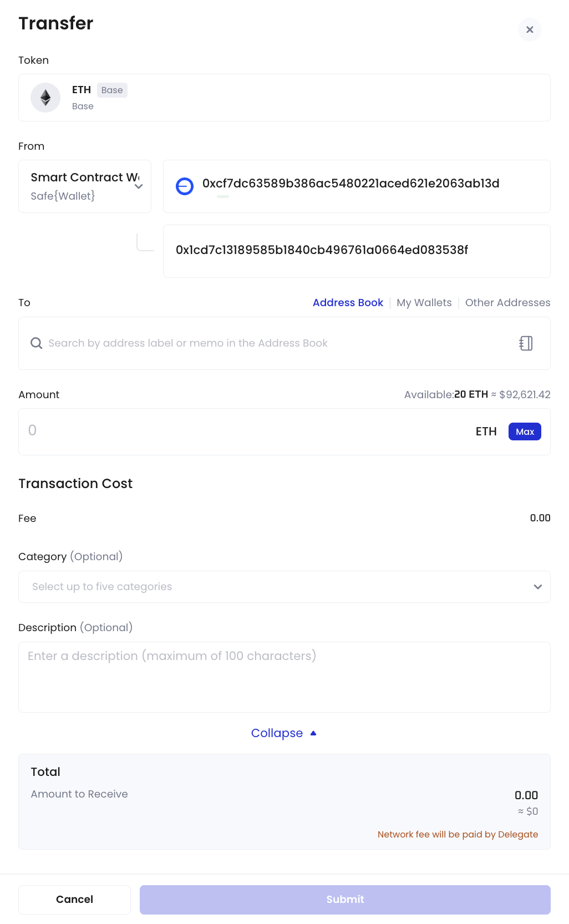
Task: Click the Cancel button
Action: click(75, 900)
